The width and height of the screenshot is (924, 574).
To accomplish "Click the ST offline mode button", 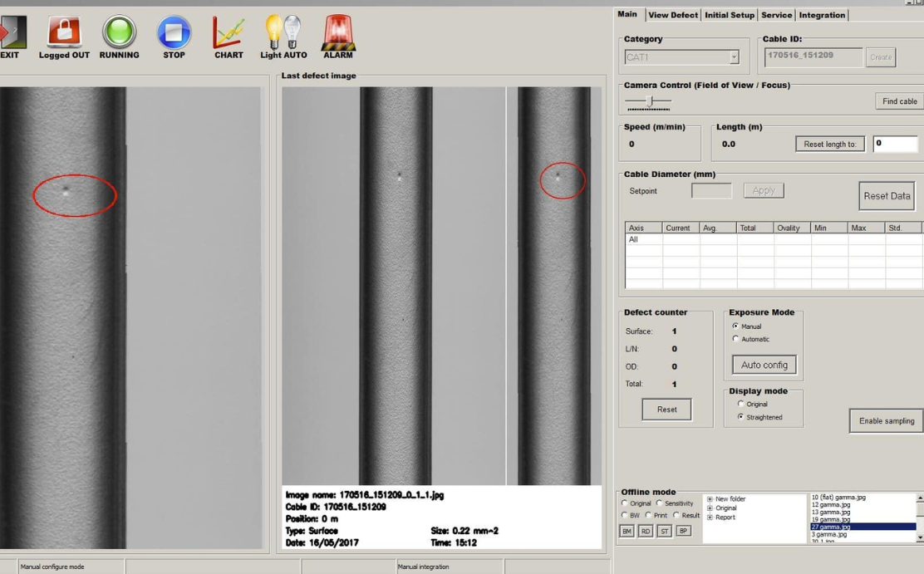I will [x=665, y=531].
